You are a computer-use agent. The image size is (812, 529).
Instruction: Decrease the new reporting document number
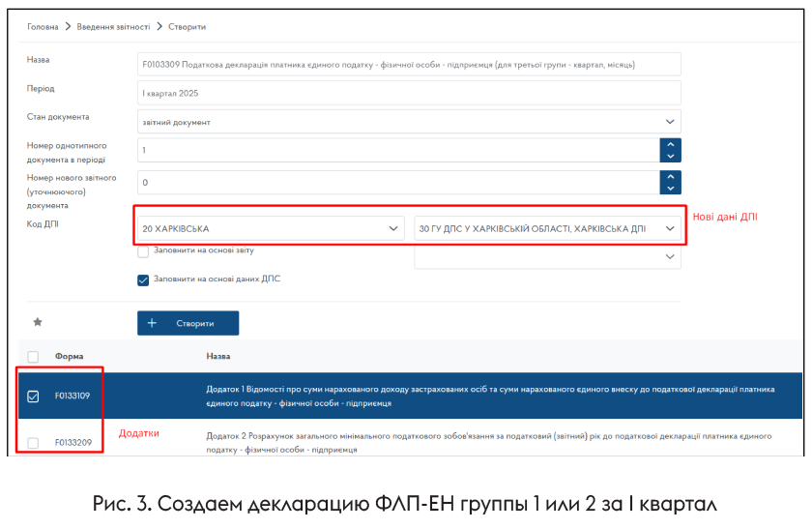coord(670,188)
